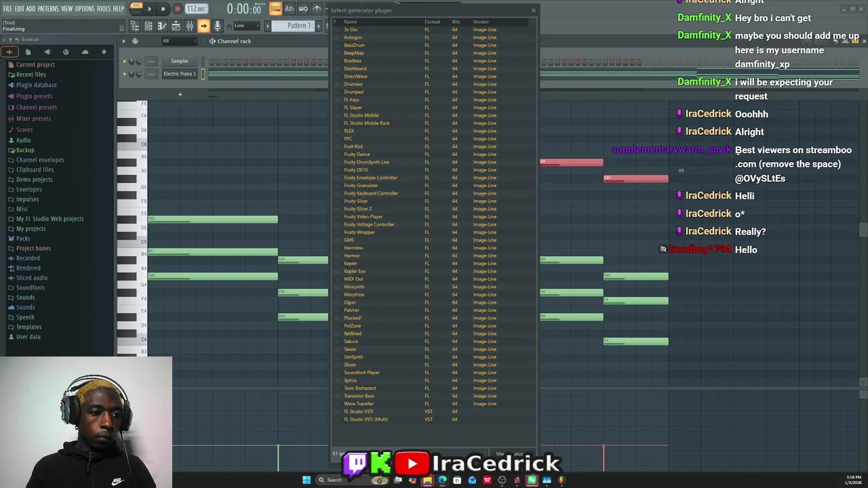The height and width of the screenshot is (488, 868).
Task: Sort plugin list by Name column header
Action: pos(350,22)
